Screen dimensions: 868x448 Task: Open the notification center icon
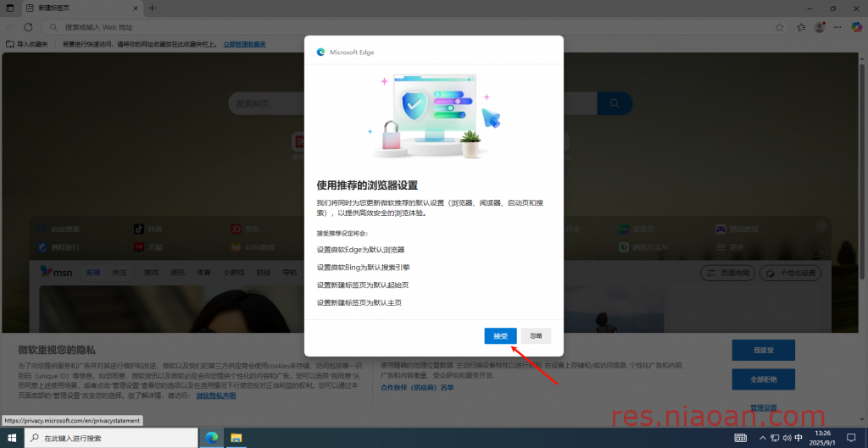pos(851,438)
